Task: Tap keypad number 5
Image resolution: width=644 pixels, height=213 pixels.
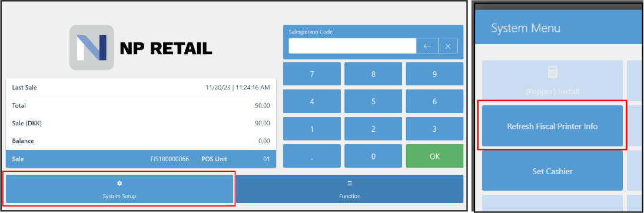Action: (373, 101)
